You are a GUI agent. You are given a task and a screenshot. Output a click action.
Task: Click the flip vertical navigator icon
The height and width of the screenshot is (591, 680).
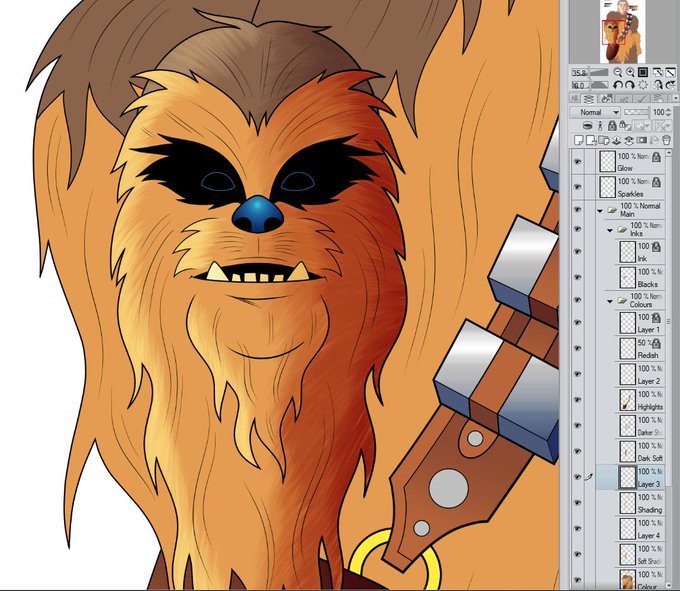click(670, 85)
